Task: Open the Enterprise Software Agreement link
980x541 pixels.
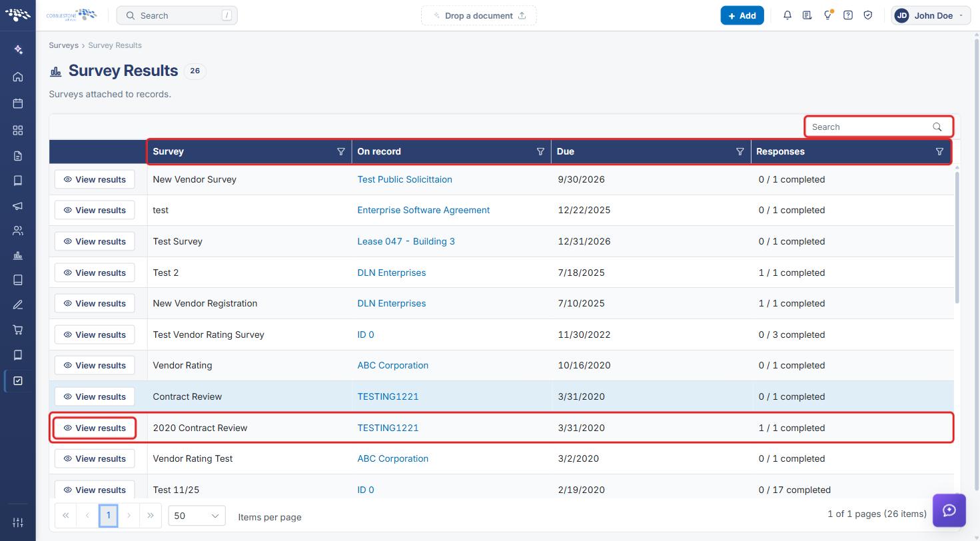Action: tap(423, 210)
